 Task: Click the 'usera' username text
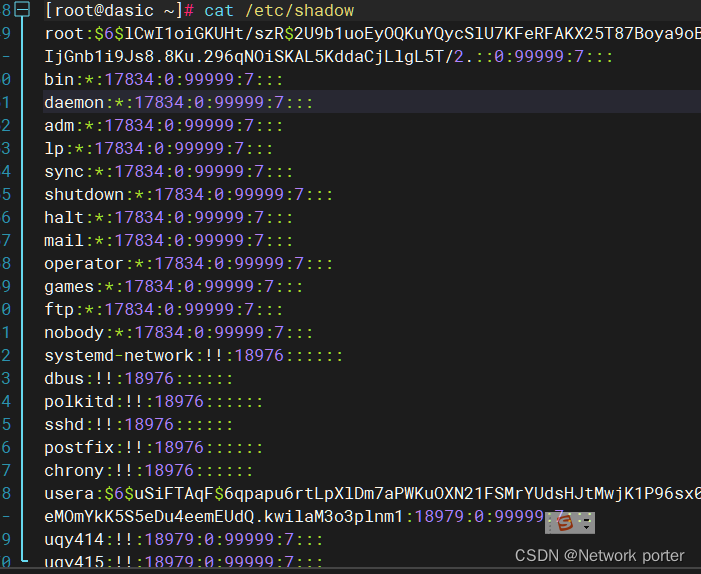tap(69, 494)
